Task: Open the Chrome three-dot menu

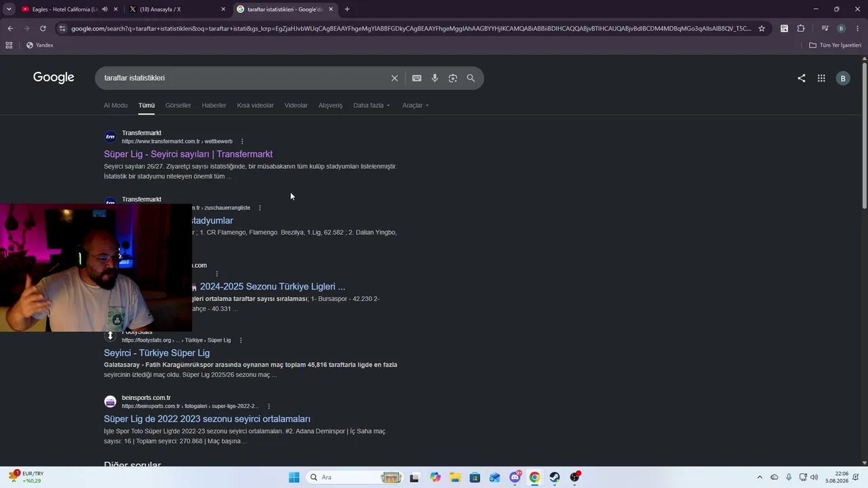Action: tap(858, 28)
